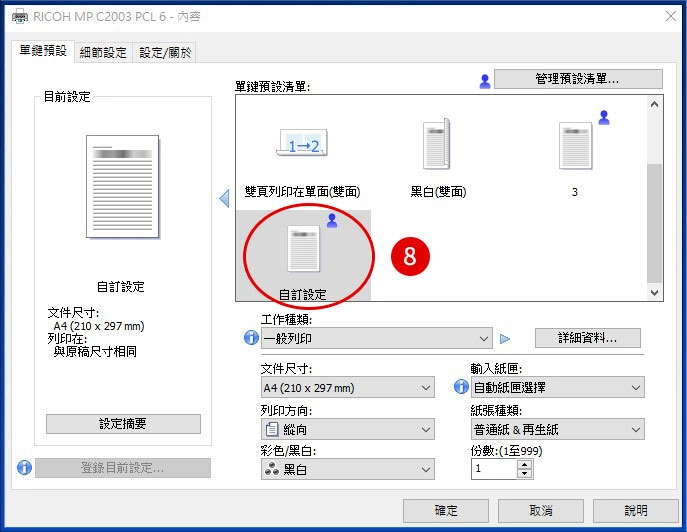
Task: Select the preset named 3
Action: click(x=576, y=145)
